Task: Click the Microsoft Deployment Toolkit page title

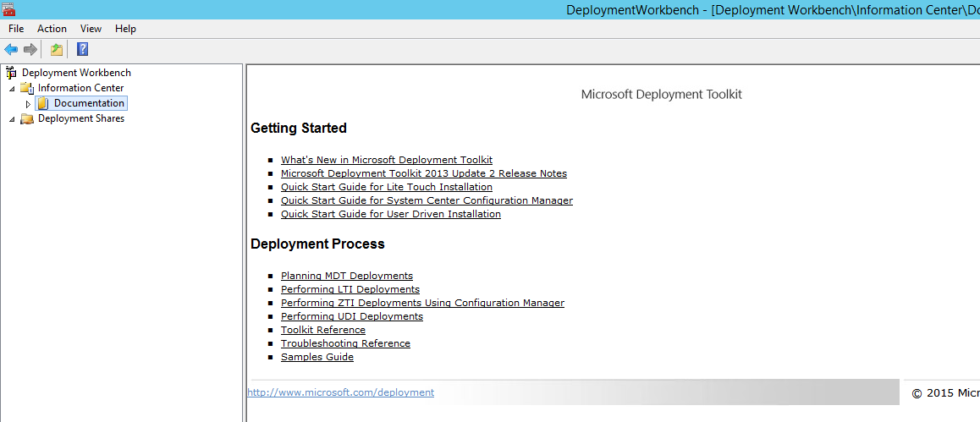Action: click(661, 95)
